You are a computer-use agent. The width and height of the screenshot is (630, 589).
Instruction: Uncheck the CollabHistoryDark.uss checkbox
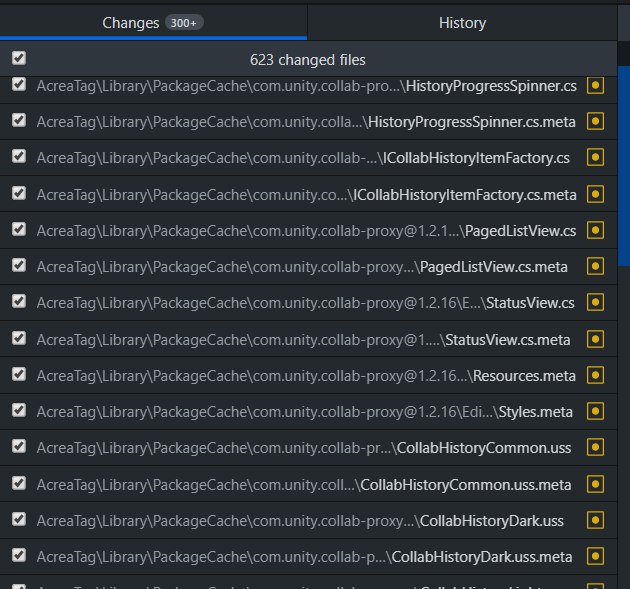19,519
